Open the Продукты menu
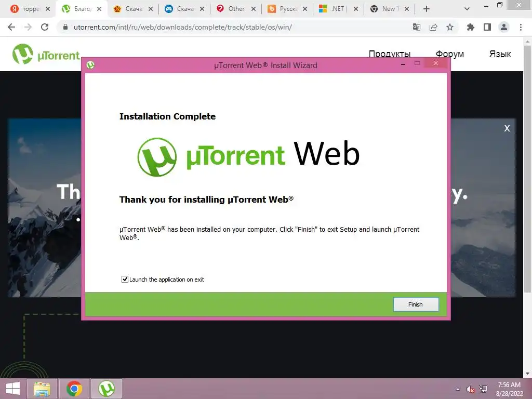532x399 pixels. tap(390, 54)
